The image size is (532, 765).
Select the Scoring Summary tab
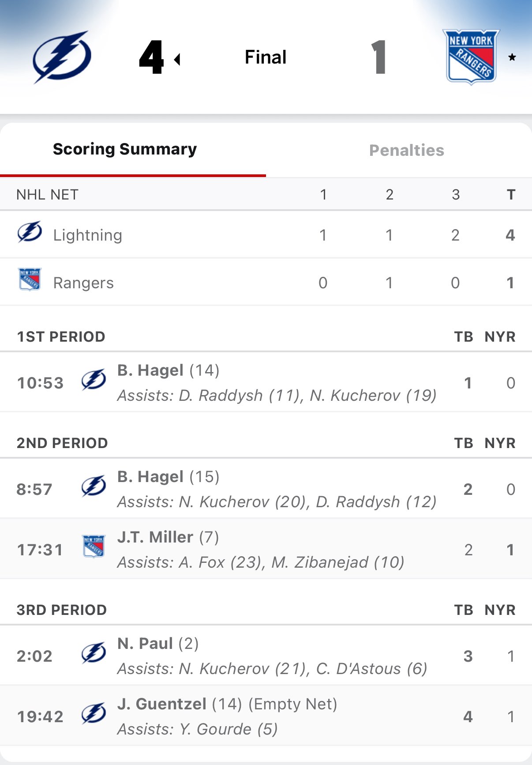[x=125, y=149]
